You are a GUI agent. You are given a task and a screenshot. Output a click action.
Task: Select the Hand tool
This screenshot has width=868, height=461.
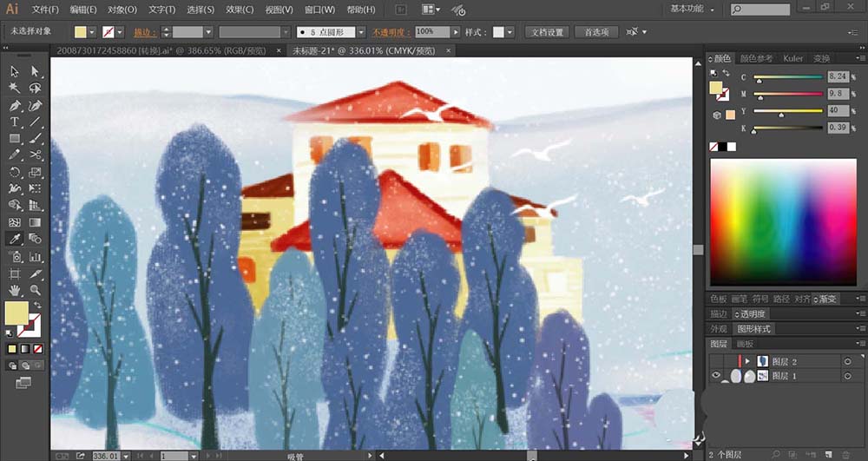(x=15, y=290)
